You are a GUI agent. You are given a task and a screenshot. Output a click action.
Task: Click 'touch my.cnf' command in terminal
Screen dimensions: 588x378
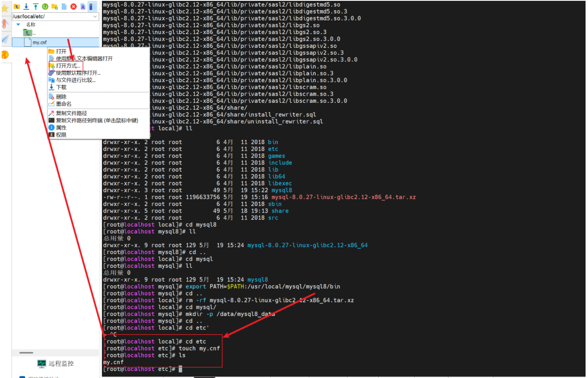point(199,348)
